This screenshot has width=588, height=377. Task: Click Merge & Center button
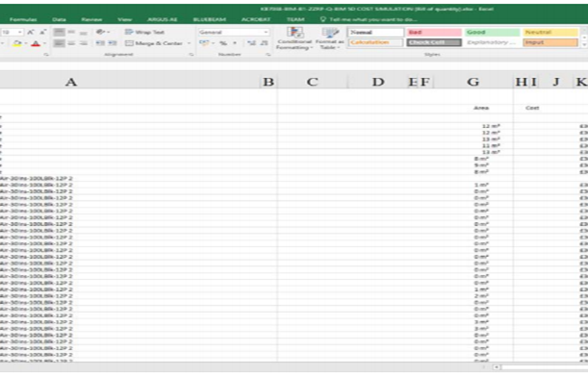[x=154, y=43]
